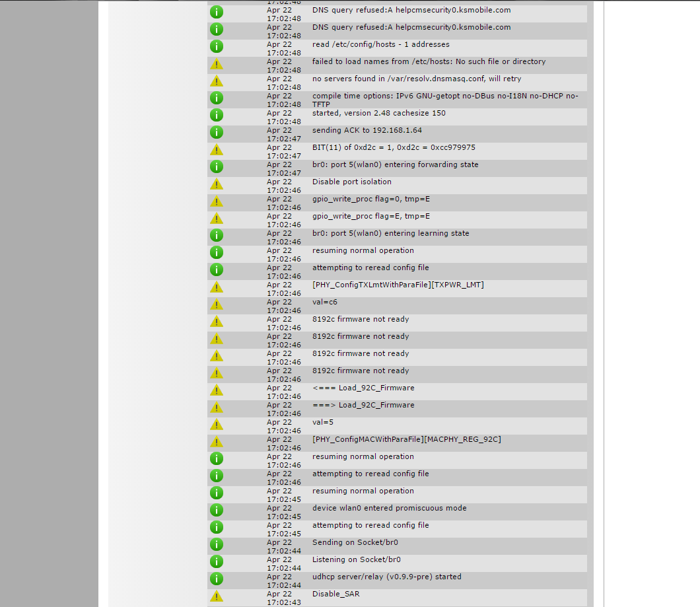Click timestamp 'Apr 22 17:02:43' on Disable_SAR row
Screen dimensions: 700x607
tap(284, 598)
